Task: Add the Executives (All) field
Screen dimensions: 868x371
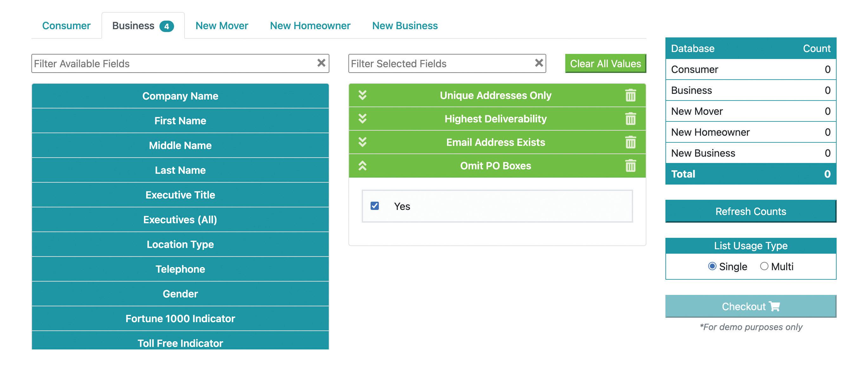Action: (x=180, y=219)
